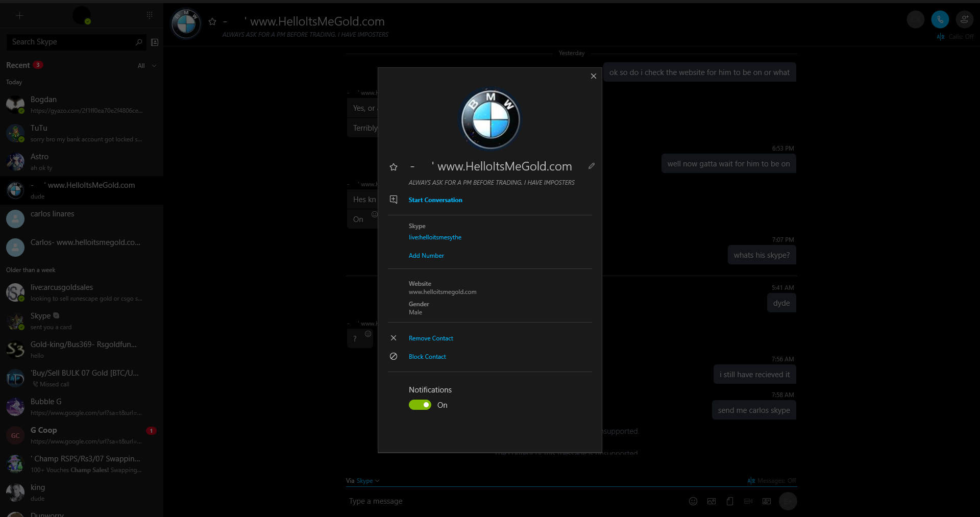
Task: Toggle message translator Messages: Off
Action: click(x=772, y=481)
